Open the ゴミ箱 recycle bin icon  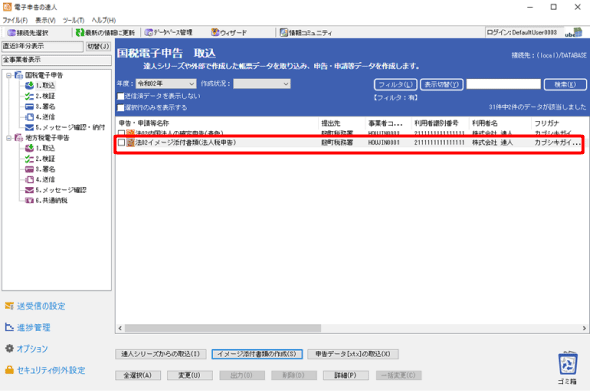pos(567,367)
